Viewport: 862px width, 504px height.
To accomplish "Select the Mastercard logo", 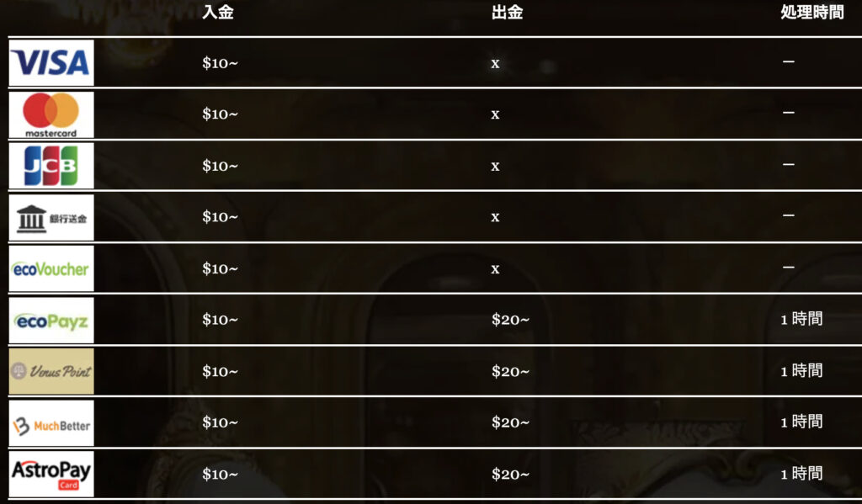I will 51,114.
